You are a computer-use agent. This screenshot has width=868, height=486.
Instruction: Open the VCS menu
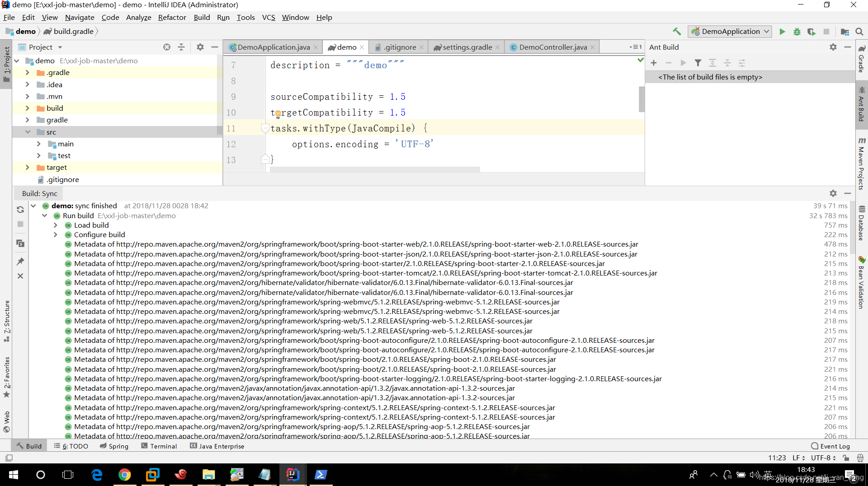269,17
